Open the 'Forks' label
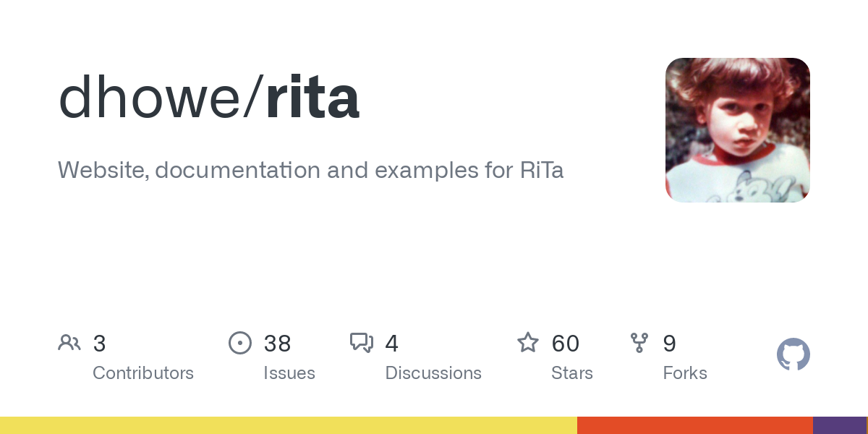The height and width of the screenshot is (434, 868). tap(685, 373)
